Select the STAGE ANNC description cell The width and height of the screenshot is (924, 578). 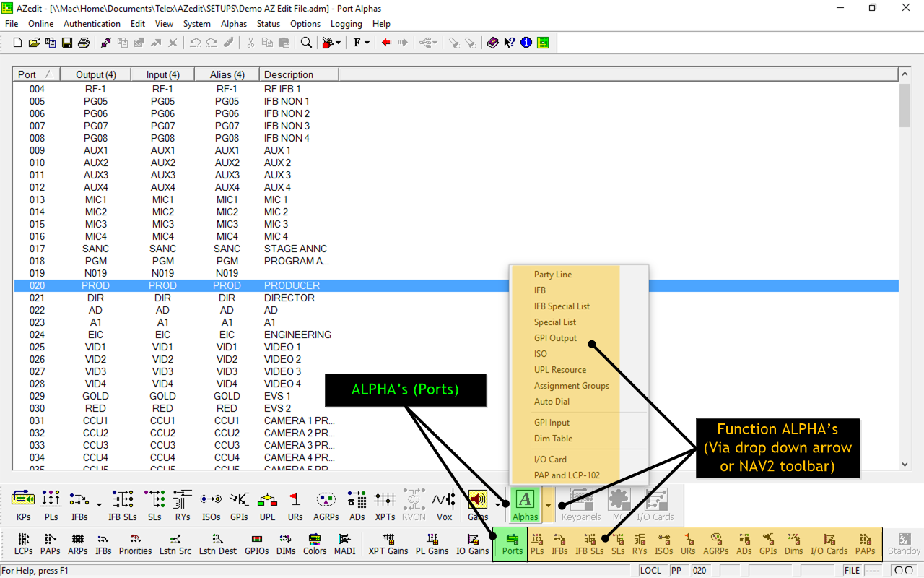[x=295, y=249]
